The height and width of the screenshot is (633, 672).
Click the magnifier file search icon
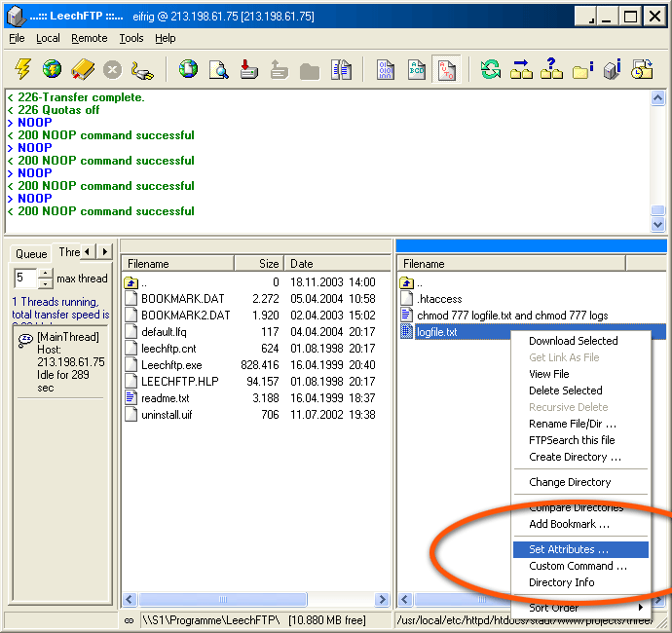[x=218, y=69]
